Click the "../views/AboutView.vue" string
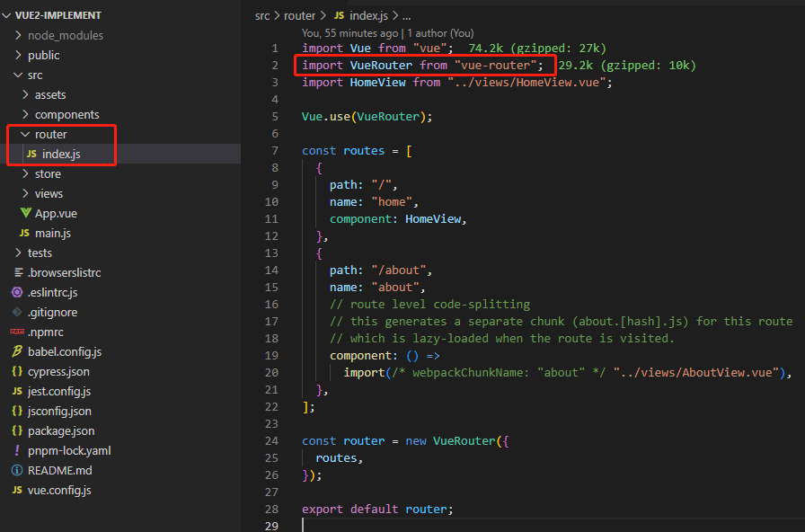Image resolution: width=805 pixels, height=532 pixels. [696, 372]
